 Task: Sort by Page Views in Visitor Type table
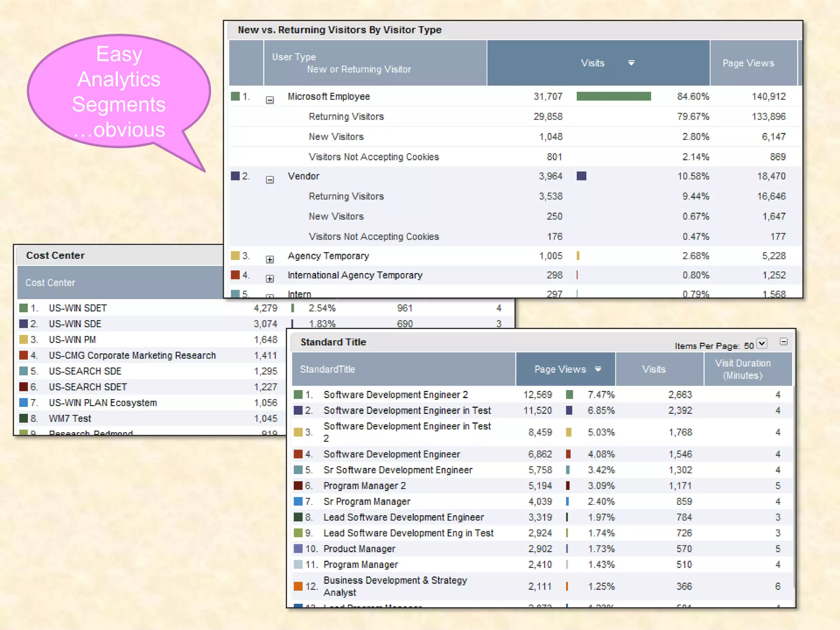tap(748, 63)
